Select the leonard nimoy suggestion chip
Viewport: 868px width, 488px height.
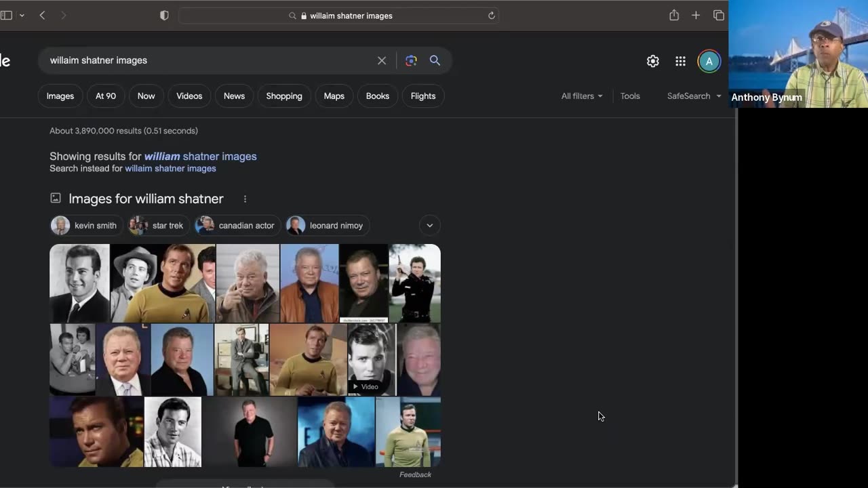pyautogui.click(x=328, y=226)
